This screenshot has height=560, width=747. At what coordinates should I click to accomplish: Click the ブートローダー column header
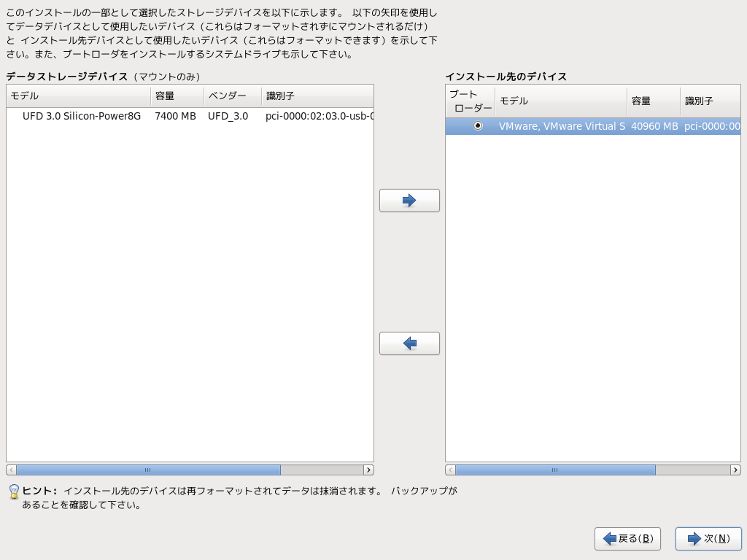(470, 101)
